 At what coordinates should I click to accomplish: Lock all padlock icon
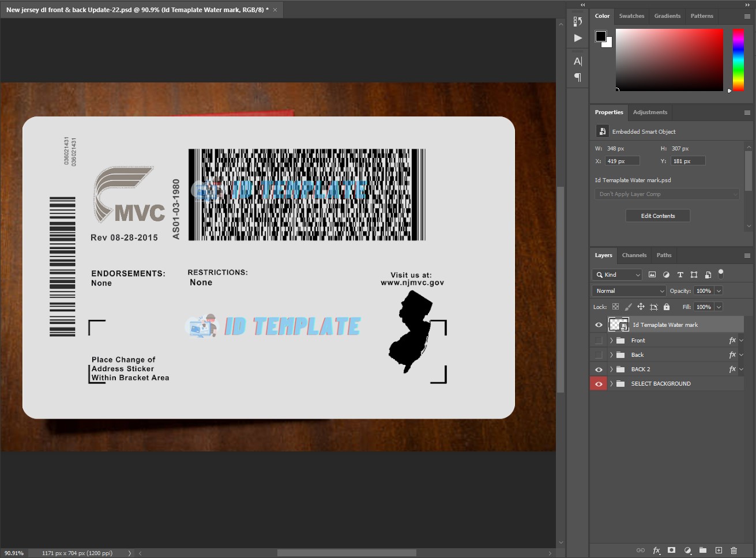[667, 307]
